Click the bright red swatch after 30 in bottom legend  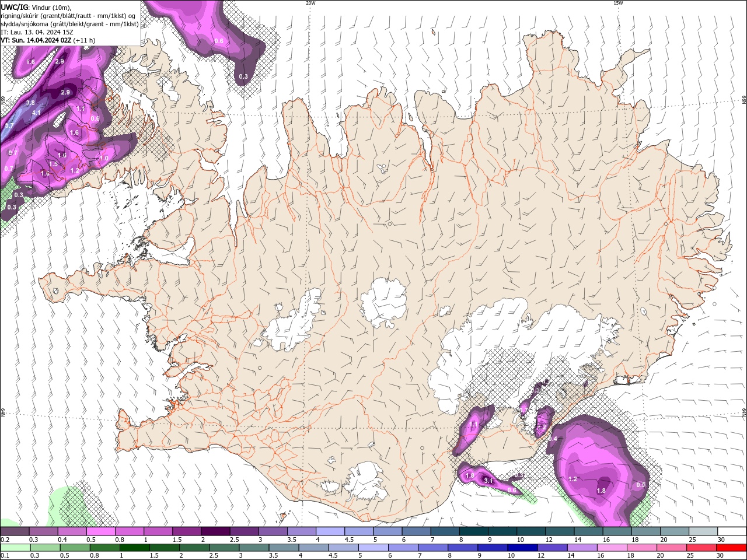(x=731, y=548)
